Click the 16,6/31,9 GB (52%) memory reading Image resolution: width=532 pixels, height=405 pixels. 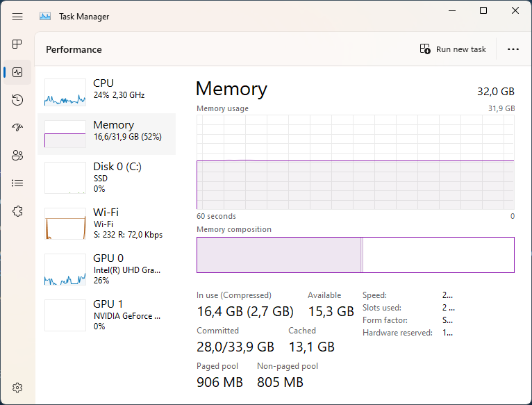tap(128, 137)
